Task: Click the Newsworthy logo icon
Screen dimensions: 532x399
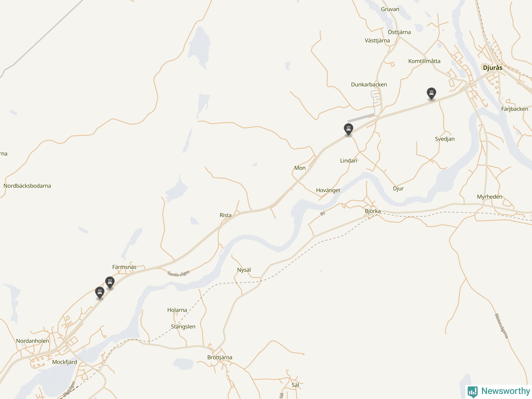Action: (x=473, y=392)
